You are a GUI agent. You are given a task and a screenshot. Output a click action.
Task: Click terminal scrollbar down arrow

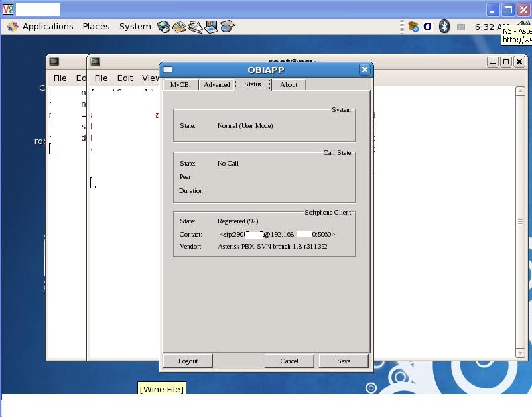[x=520, y=353]
